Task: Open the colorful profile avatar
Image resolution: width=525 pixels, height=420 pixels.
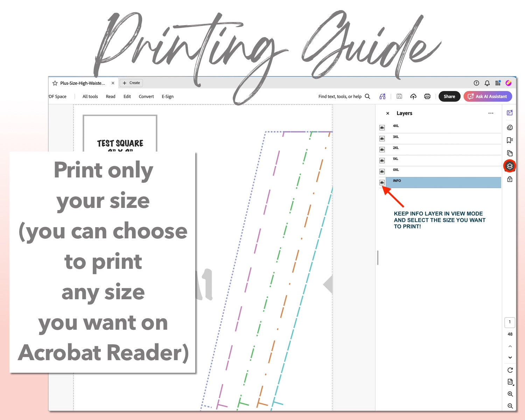Action: pyautogui.click(x=509, y=83)
